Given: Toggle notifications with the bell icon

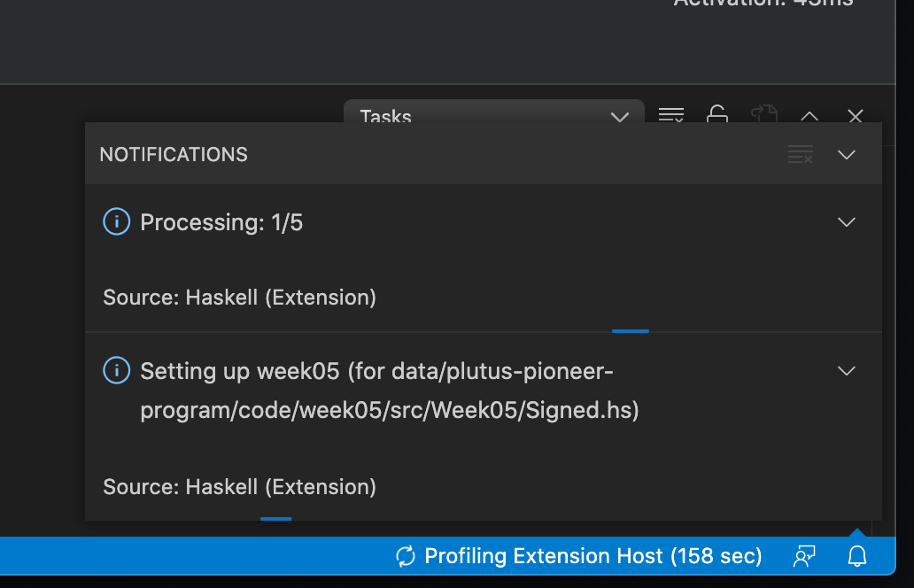Looking at the screenshot, I should pyautogui.click(x=857, y=556).
